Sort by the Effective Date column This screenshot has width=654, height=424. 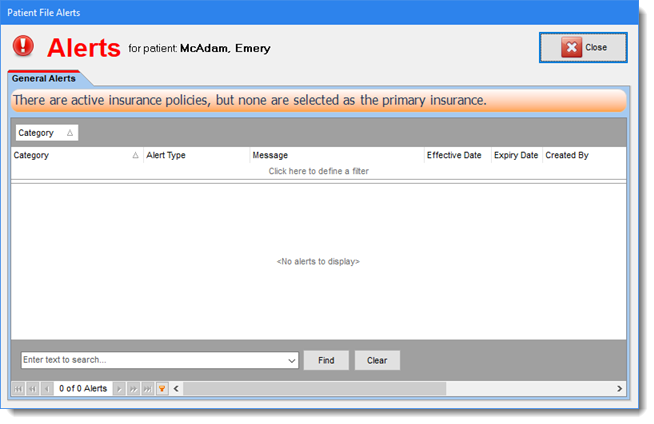[x=458, y=155]
